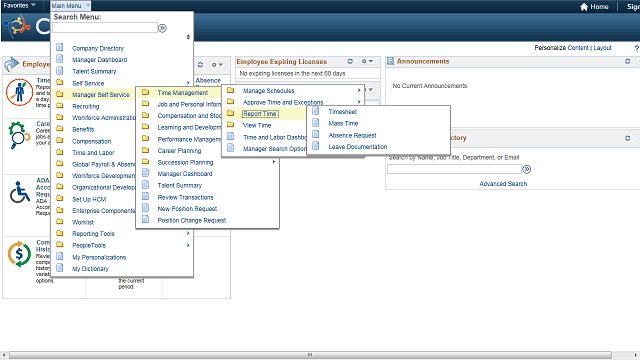Click New Position Request page icon
Viewport: 640px width, 360px height.
[x=145, y=208]
